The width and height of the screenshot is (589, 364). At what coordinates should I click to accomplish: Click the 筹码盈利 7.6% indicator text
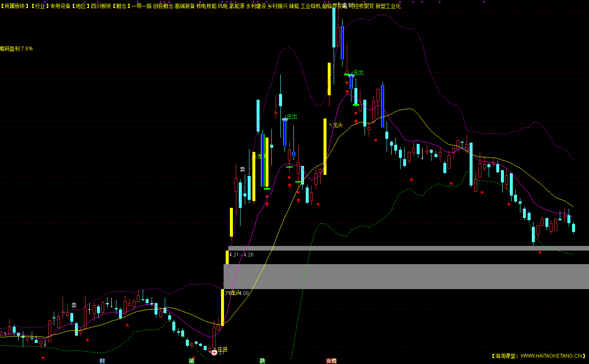[x=17, y=49]
